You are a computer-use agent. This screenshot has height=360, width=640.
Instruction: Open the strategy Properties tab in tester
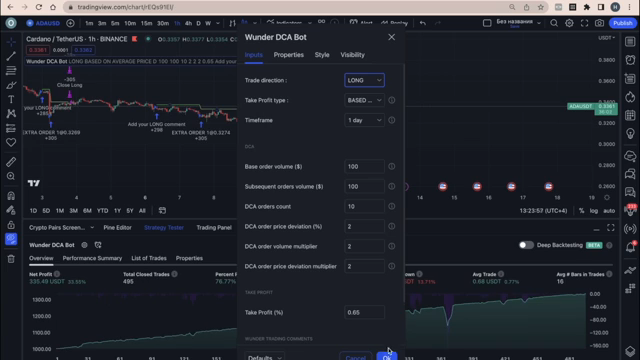click(x=189, y=258)
